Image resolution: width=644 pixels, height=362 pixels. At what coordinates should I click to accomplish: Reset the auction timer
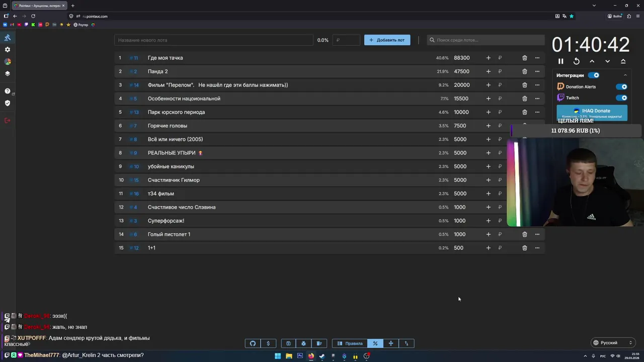tap(577, 61)
